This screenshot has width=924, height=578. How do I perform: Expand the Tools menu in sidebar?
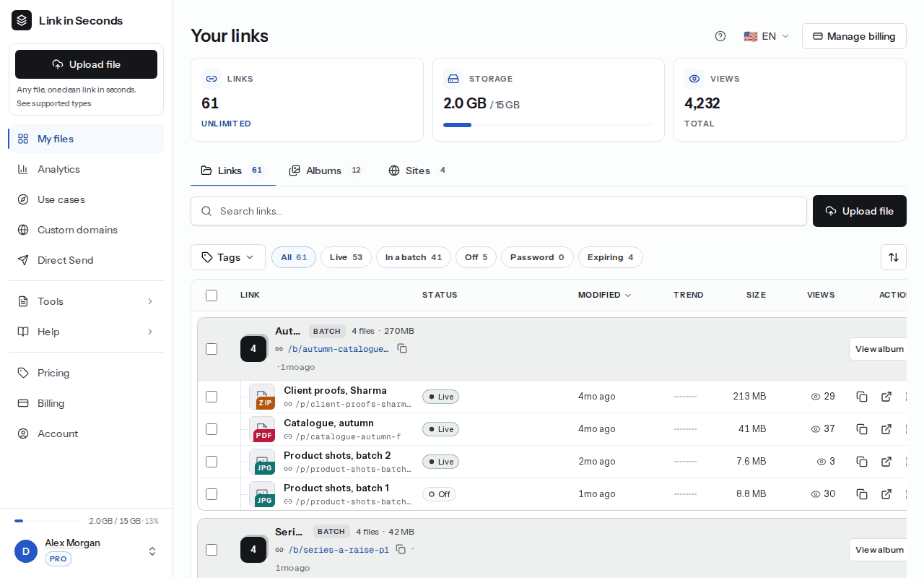[86, 301]
